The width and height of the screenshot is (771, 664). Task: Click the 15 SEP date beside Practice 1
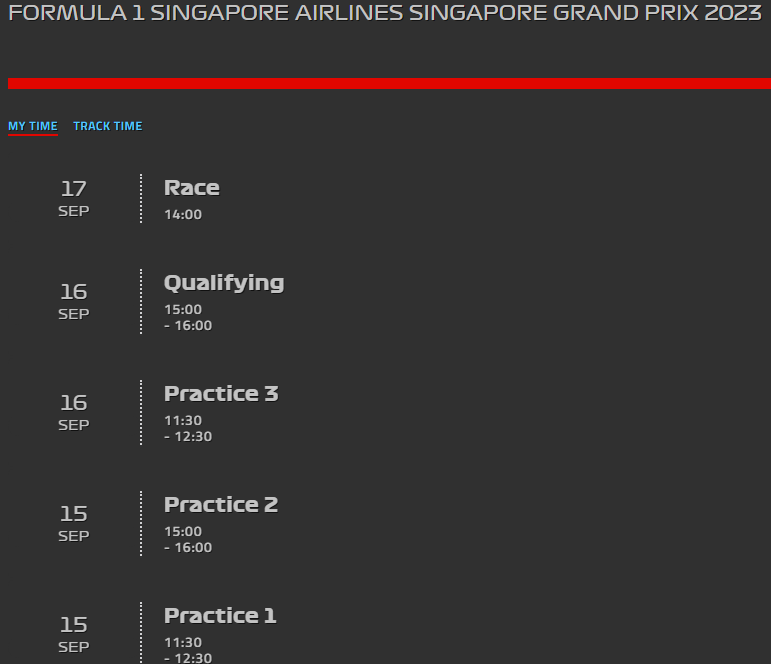tap(74, 635)
